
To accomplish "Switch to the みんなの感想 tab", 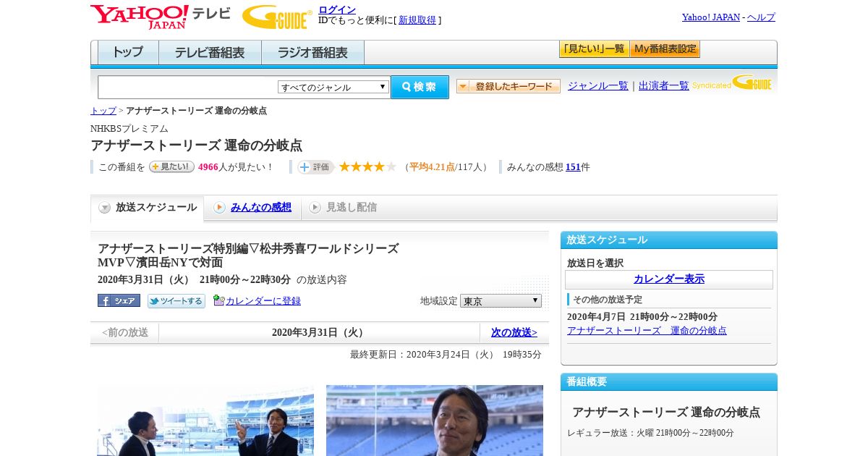I will 261,207.
